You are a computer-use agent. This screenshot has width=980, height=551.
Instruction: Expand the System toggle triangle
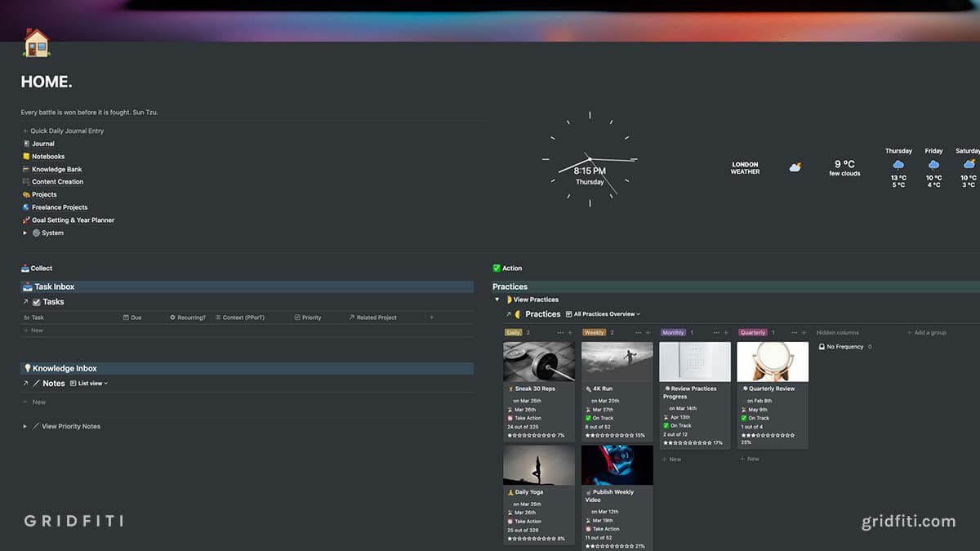(25, 233)
